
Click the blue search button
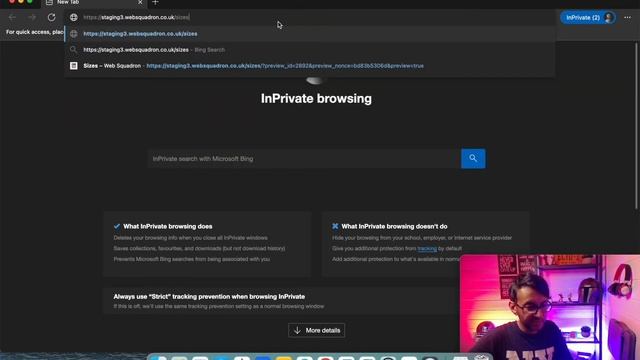coord(473,158)
